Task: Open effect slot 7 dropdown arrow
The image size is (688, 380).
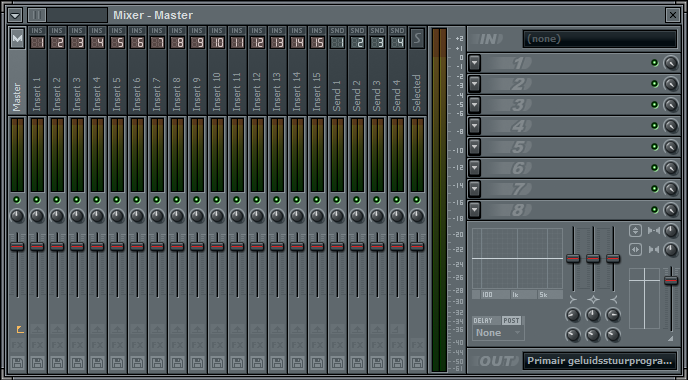Action: point(474,189)
